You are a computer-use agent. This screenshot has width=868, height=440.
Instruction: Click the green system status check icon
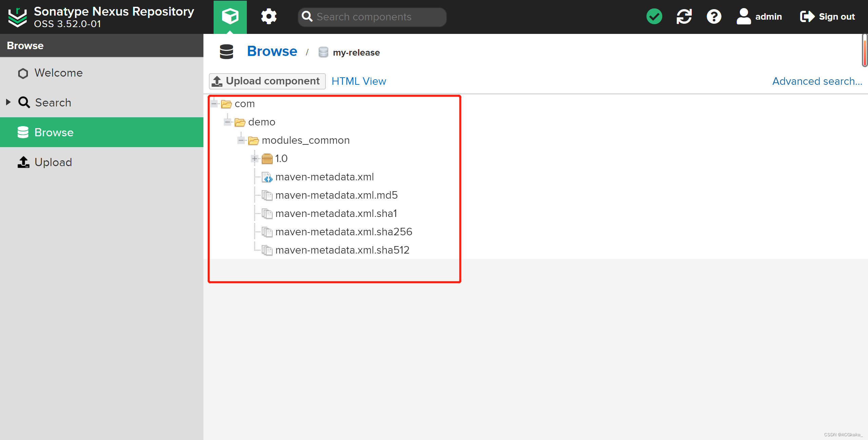[x=654, y=16]
